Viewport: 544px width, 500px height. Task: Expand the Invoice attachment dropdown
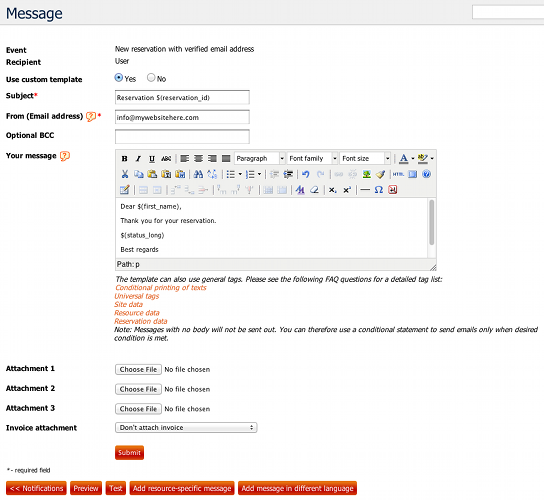(186, 427)
